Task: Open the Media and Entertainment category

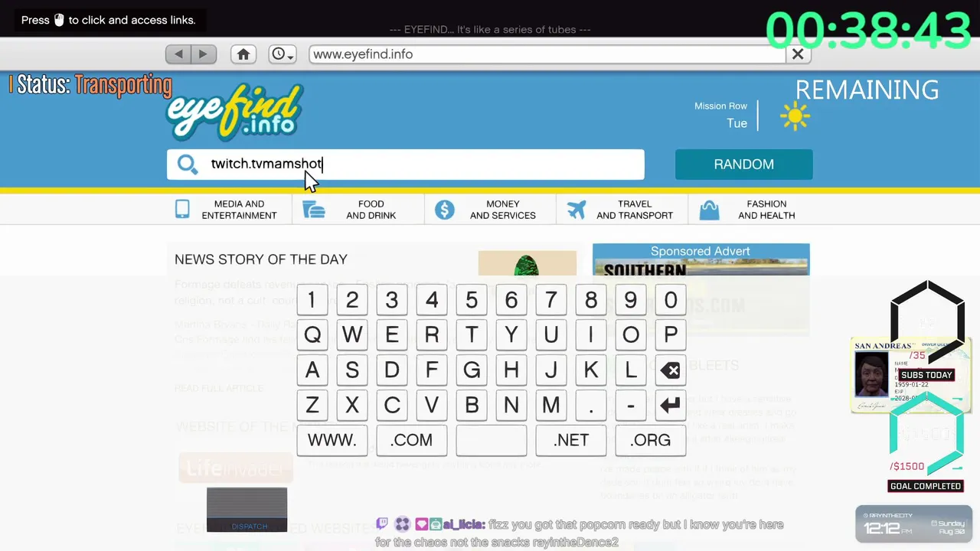Action: (x=230, y=209)
